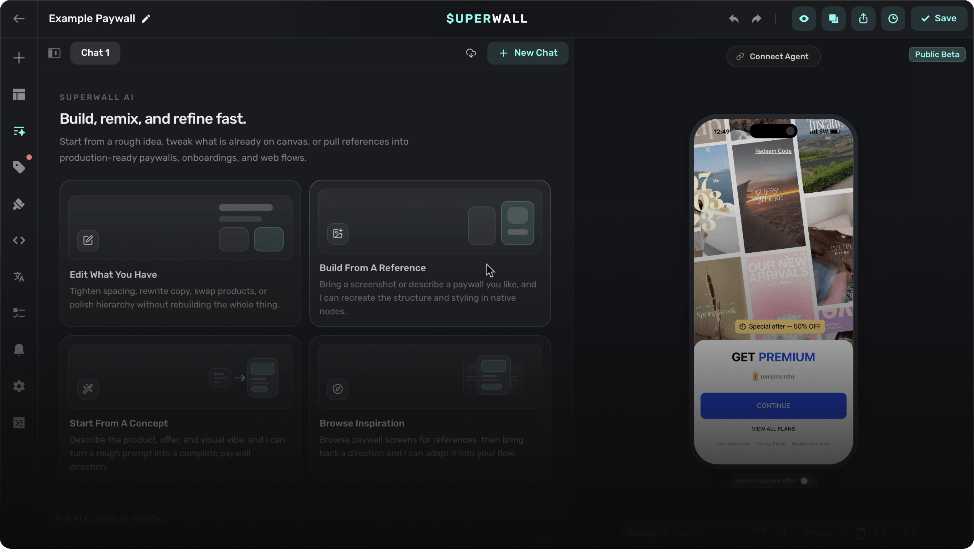Click the code view icon in bottom bar
This screenshot has width=974, height=560.
pyautogui.click(x=910, y=534)
